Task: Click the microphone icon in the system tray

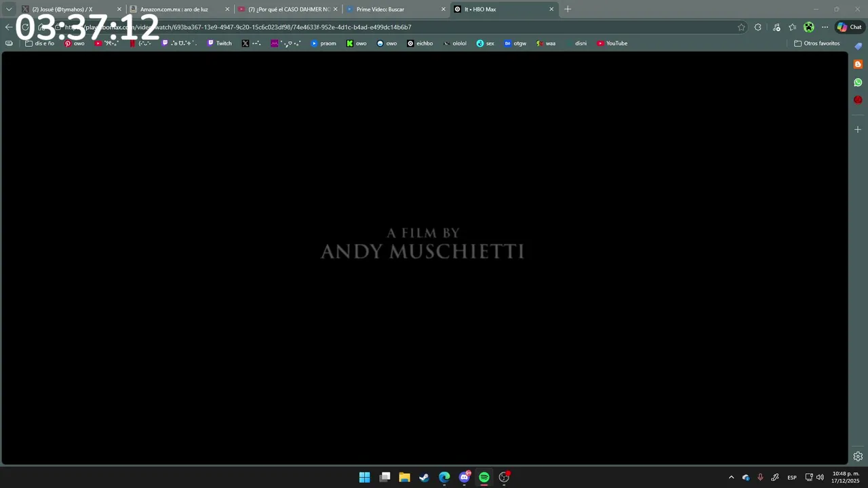Action: 760,477
